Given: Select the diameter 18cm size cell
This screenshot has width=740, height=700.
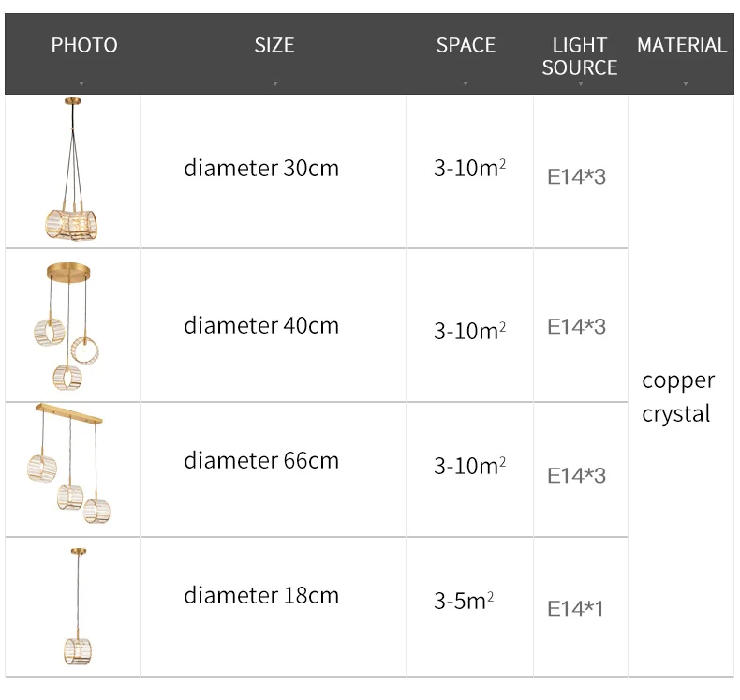Looking at the screenshot, I should pyautogui.click(x=261, y=596).
